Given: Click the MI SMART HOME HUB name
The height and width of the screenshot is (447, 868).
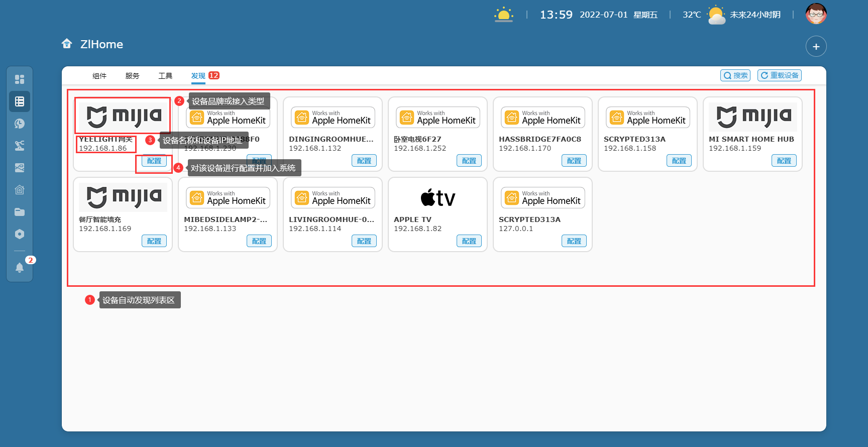Looking at the screenshot, I should coord(751,139).
